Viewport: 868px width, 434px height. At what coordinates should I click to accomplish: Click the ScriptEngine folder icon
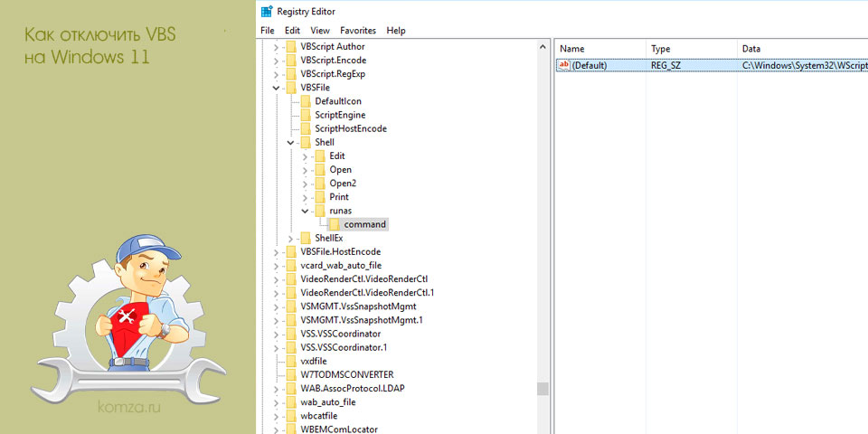pyautogui.click(x=306, y=115)
